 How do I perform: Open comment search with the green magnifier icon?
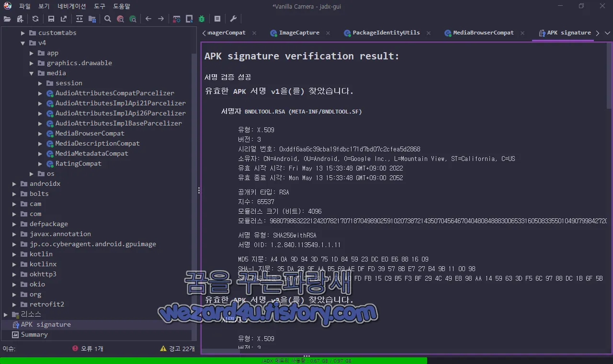[x=133, y=19]
